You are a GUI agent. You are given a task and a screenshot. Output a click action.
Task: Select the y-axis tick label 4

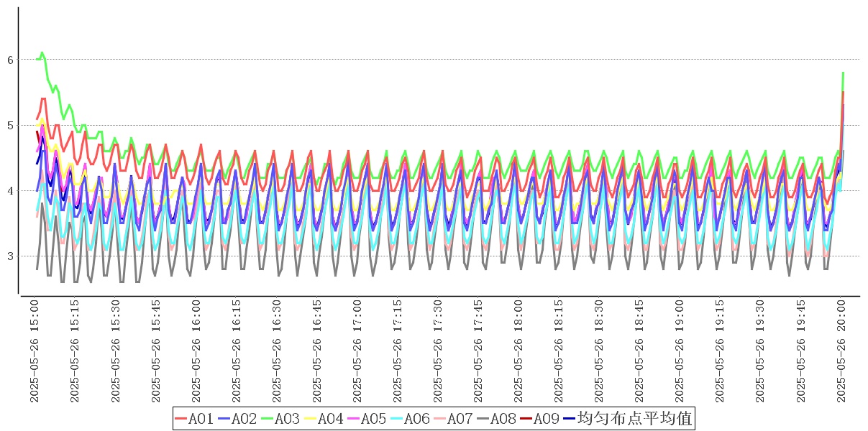[10, 191]
